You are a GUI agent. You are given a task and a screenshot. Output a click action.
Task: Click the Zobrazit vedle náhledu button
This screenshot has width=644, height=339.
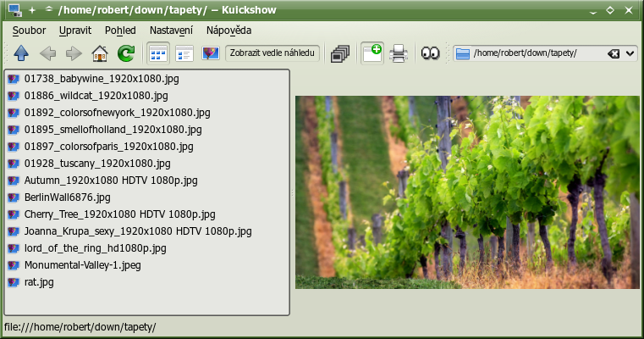[x=272, y=53]
